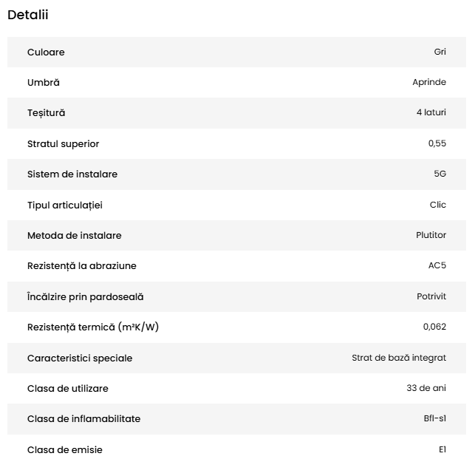Click the Clic joint type value

(438, 205)
